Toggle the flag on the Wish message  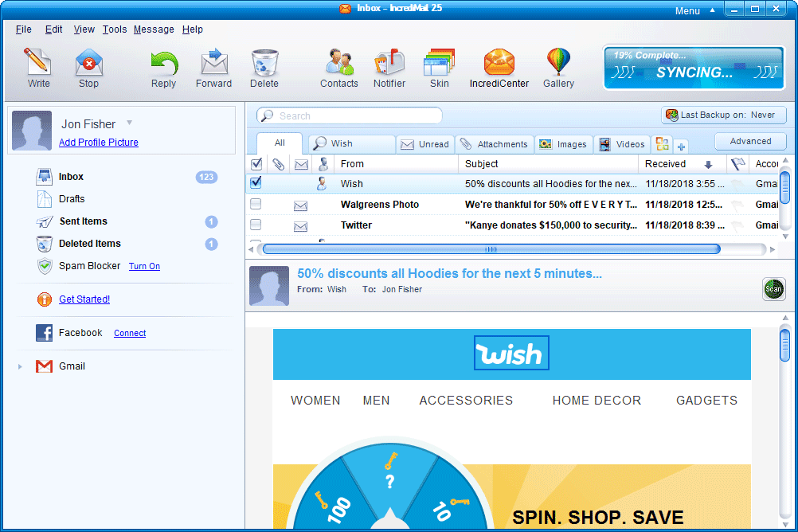pyautogui.click(x=737, y=184)
